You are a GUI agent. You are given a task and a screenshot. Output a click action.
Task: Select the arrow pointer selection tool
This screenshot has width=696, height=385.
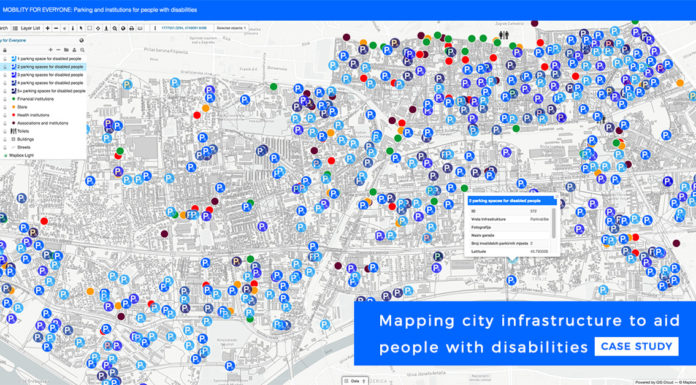point(81,28)
